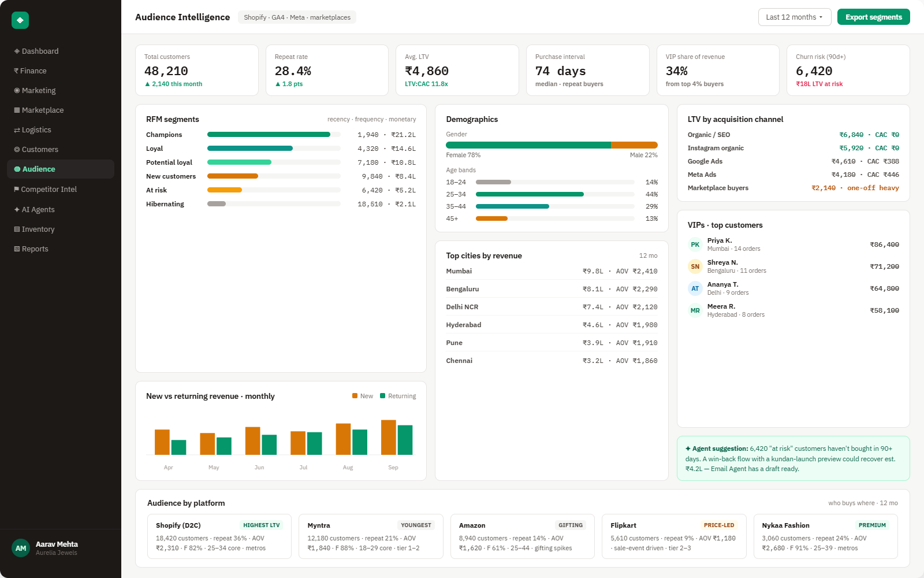Click the SN avatar for Shreya N.
The height and width of the screenshot is (578, 924).
pyautogui.click(x=695, y=266)
